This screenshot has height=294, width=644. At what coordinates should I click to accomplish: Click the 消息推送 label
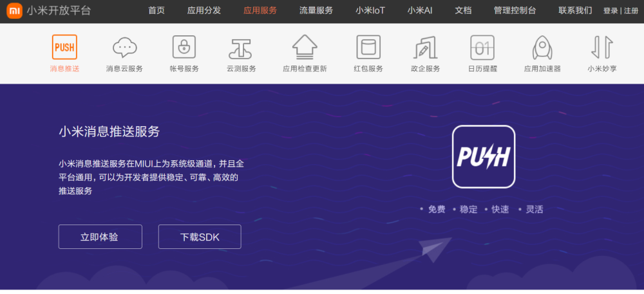[64, 69]
